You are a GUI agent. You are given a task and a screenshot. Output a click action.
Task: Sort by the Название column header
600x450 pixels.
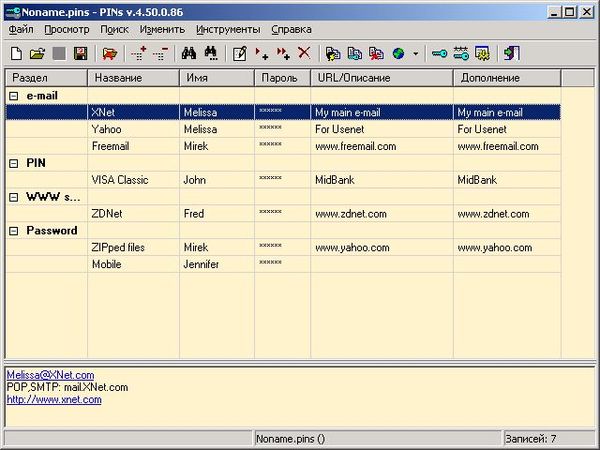coord(134,78)
